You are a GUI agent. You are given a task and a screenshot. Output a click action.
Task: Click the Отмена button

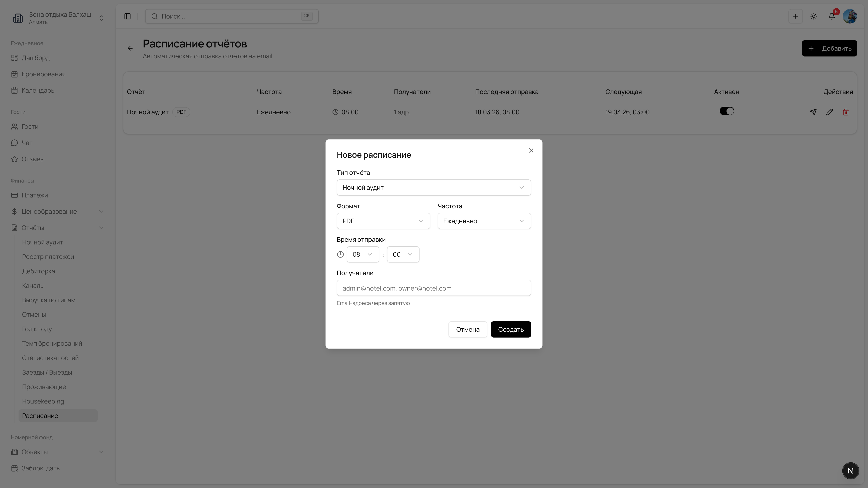467,329
